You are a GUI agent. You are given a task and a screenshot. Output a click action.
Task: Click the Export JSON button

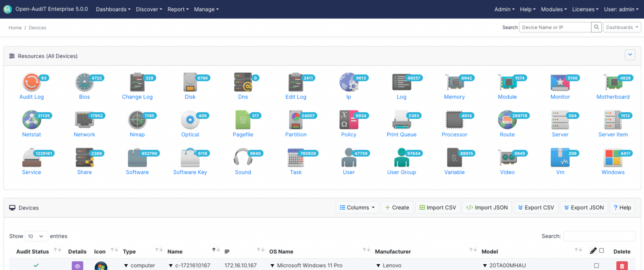click(x=584, y=207)
